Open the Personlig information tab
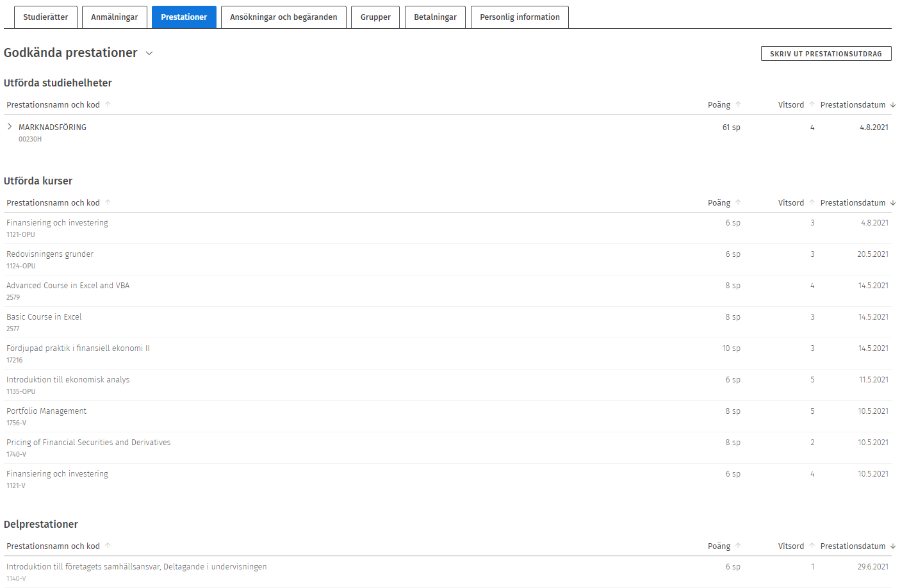909x588 pixels. pyautogui.click(x=520, y=17)
